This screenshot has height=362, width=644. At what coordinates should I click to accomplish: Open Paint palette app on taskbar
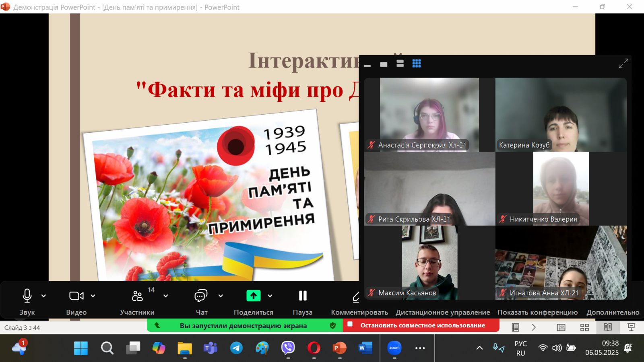click(262, 348)
